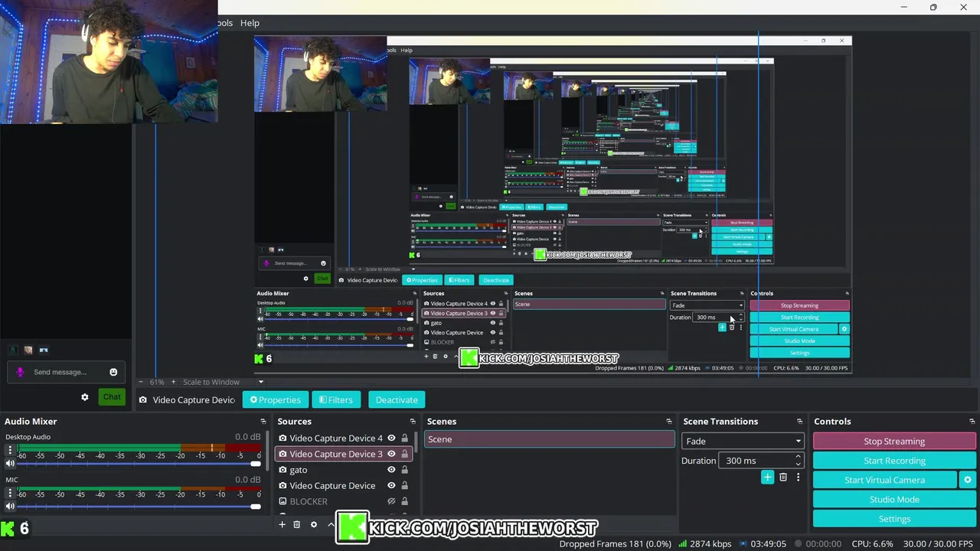Image resolution: width=980 pixels, height=551 pixels.
Task: Adjust MIC volume slider handle
Action: click(255, 506)
